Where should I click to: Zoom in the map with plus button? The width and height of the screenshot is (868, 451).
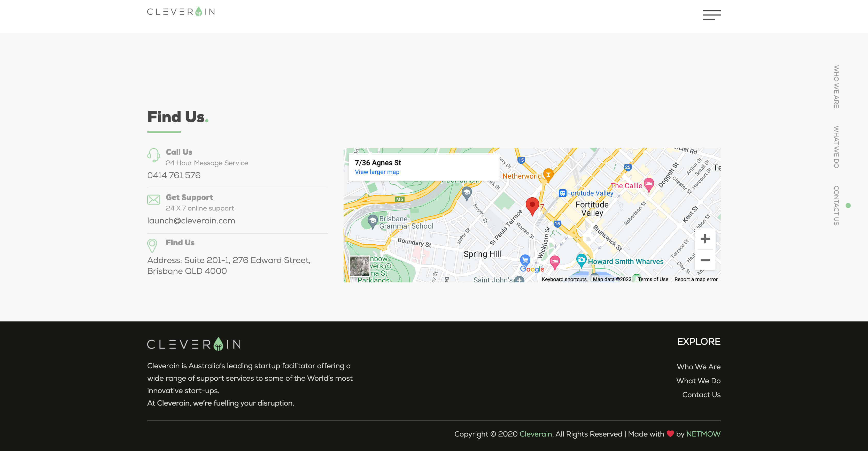tap(705, 239)
